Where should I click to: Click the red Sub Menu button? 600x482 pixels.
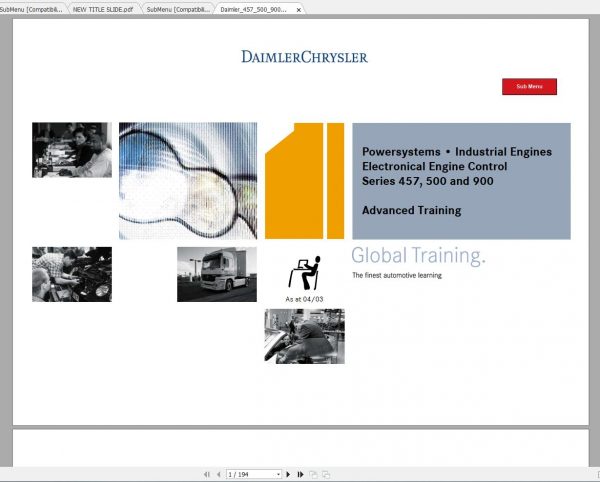click(x=529, y=86)
